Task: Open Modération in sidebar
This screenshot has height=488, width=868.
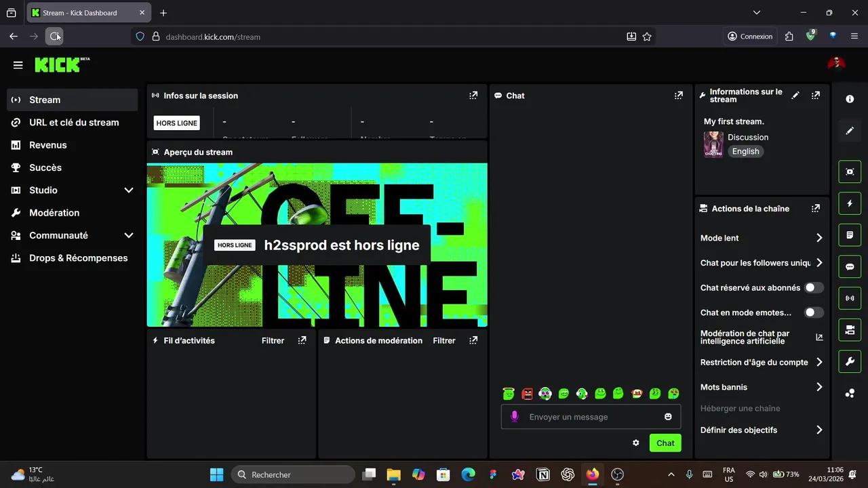Action: click(73, 213)
